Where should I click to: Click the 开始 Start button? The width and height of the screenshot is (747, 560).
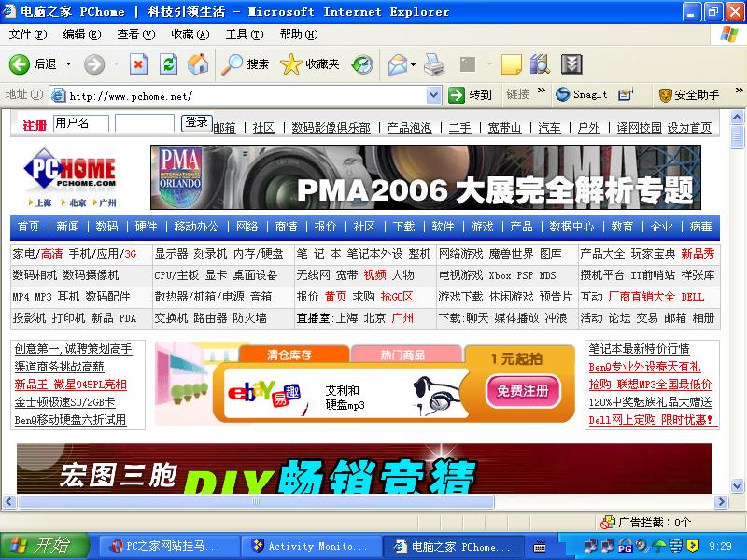click(x=45, y=546)
